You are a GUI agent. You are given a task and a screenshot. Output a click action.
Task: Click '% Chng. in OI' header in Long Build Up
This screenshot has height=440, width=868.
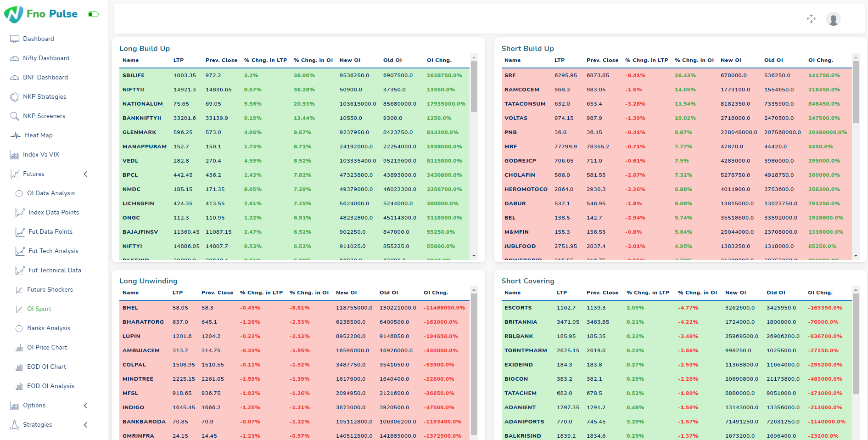[314, 61]
